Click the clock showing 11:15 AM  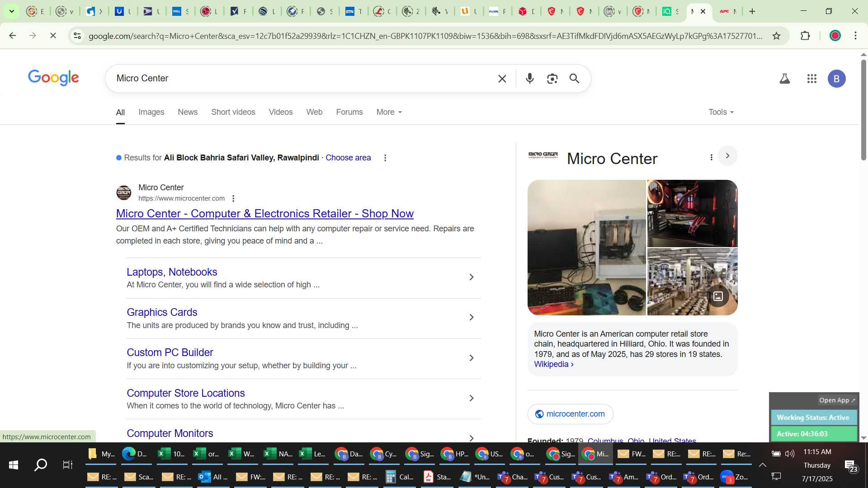(x=817, y=452)
